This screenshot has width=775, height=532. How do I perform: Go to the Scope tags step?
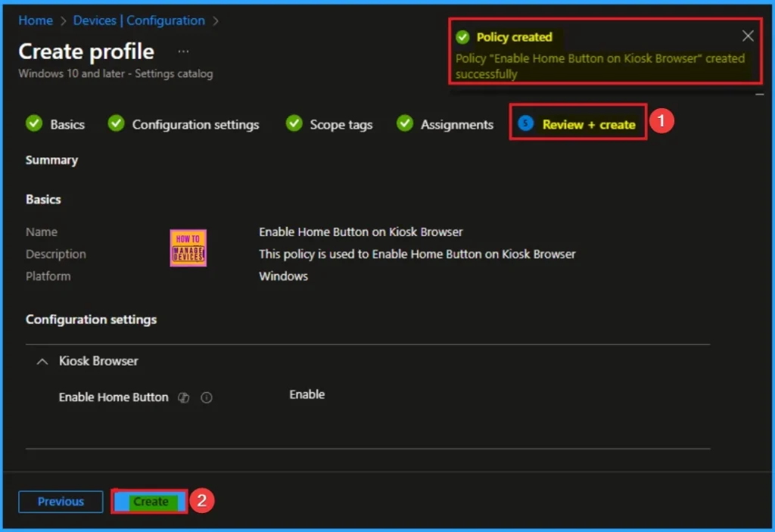tap(341, 125)
